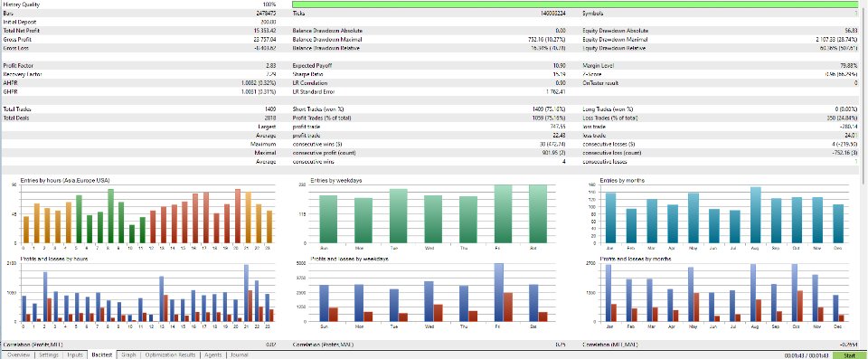The image size is (868, 359).
Task: Click the Short Trades (won %) label
Action: [318, 109]
